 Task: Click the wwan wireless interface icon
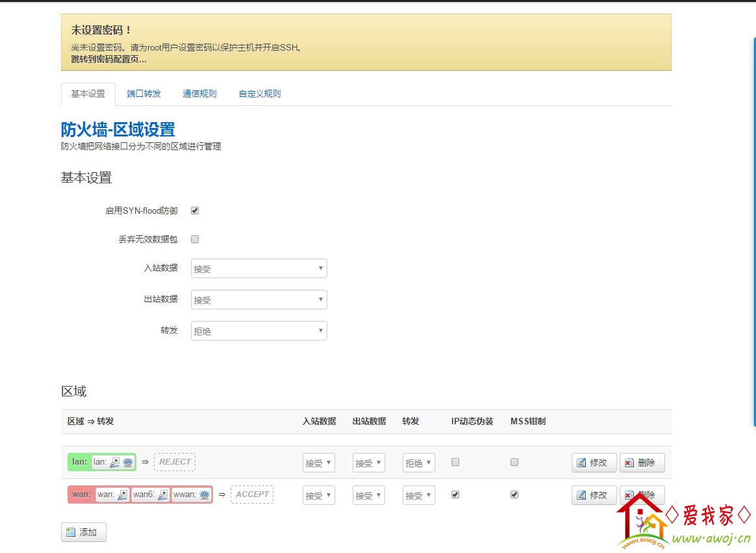(x=205, y=495)
